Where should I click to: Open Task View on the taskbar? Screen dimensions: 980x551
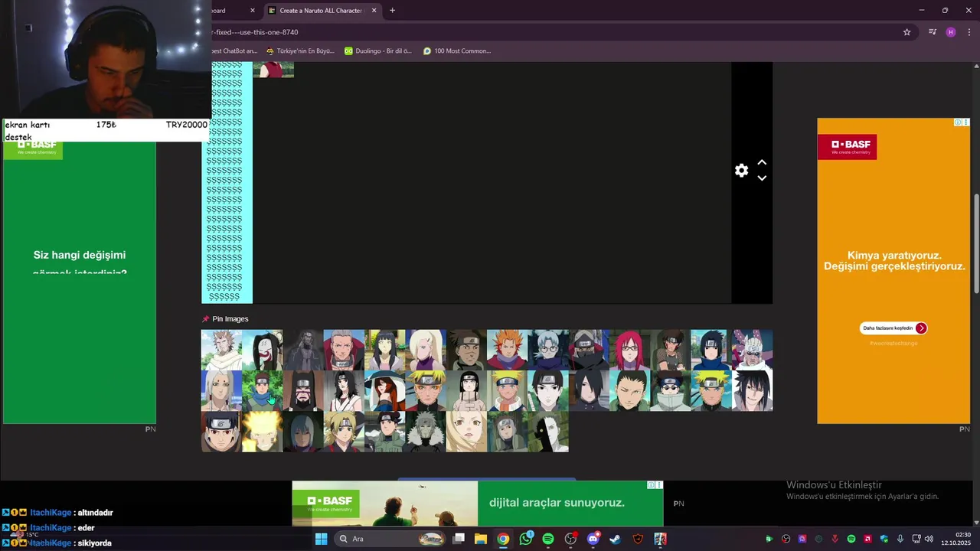click(459, 539)
